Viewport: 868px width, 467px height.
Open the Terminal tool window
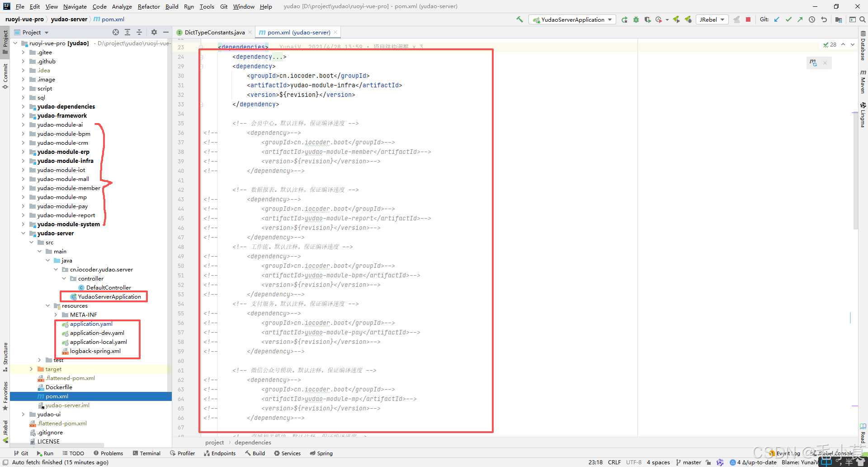(146, 453)
